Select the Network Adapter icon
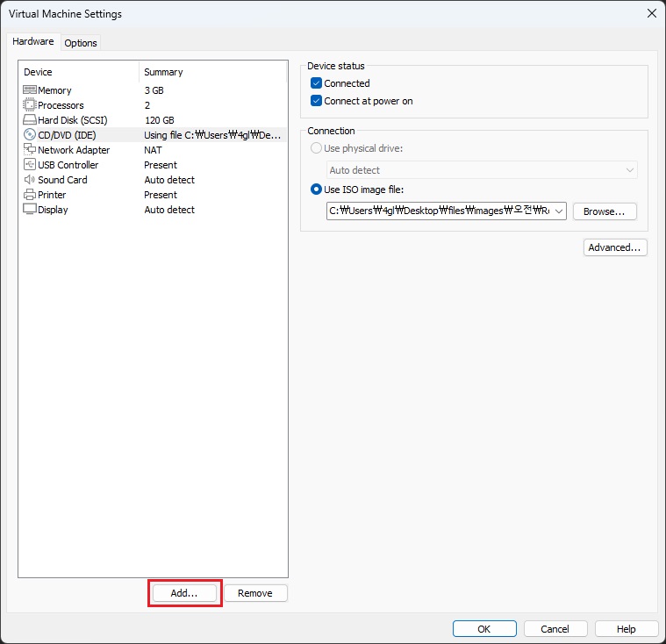The height and width of the screenshot is (644, 666). click(30, 149)
